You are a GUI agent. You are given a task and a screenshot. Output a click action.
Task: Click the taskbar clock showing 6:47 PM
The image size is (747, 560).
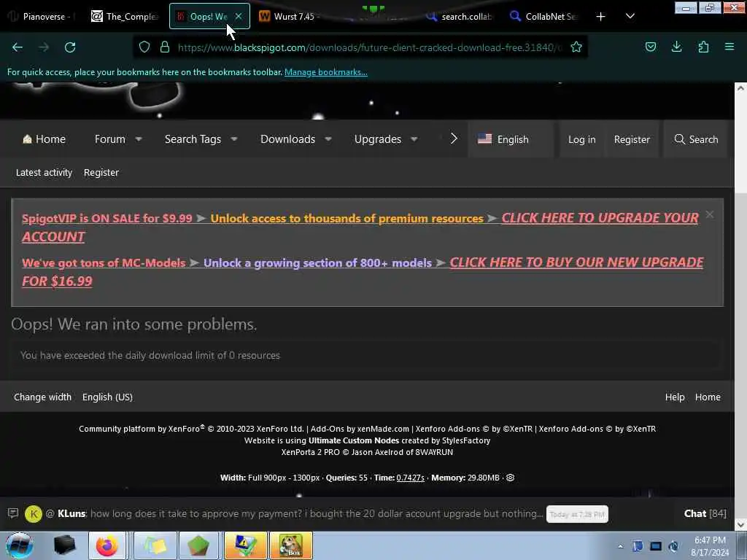point(710,546)
